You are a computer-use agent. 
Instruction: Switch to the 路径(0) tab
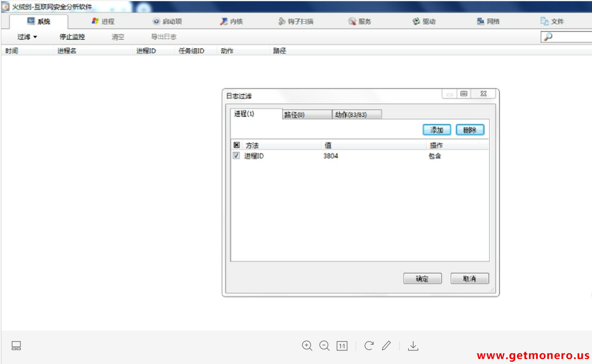click(x=307, y=115)
